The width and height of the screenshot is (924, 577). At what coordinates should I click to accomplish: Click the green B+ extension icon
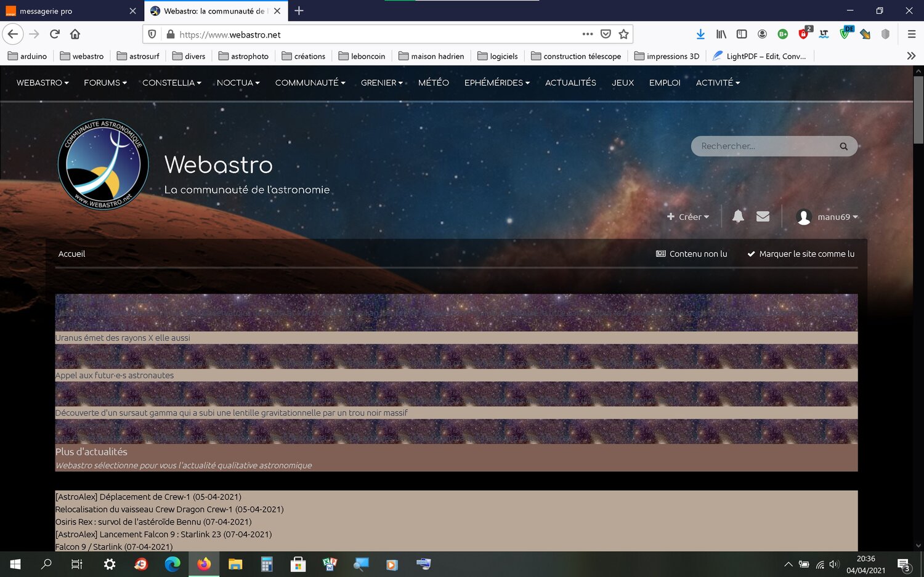click(782, 34)
